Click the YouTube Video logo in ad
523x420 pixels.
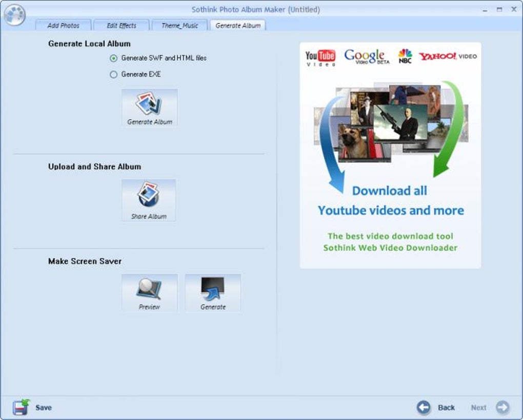(x=320, y=57)
